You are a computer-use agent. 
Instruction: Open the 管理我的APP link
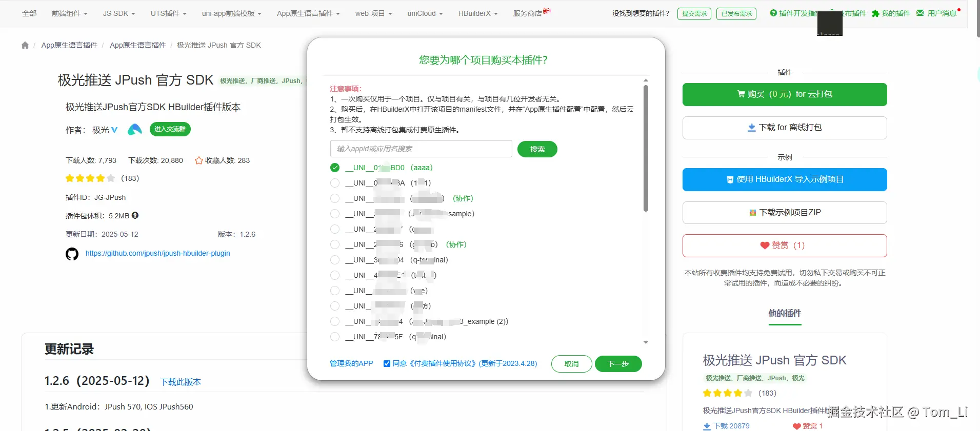351,363
